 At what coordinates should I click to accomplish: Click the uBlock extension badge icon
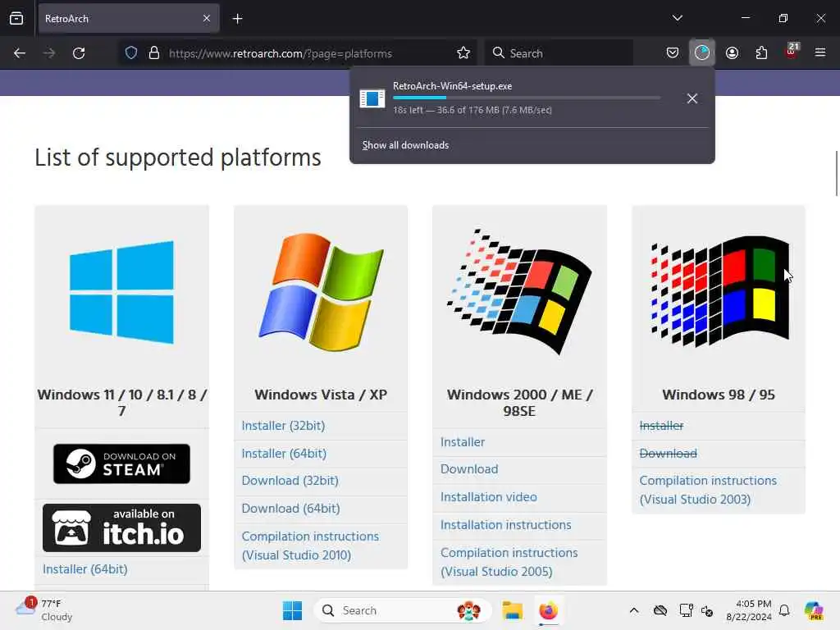[792, 52]
